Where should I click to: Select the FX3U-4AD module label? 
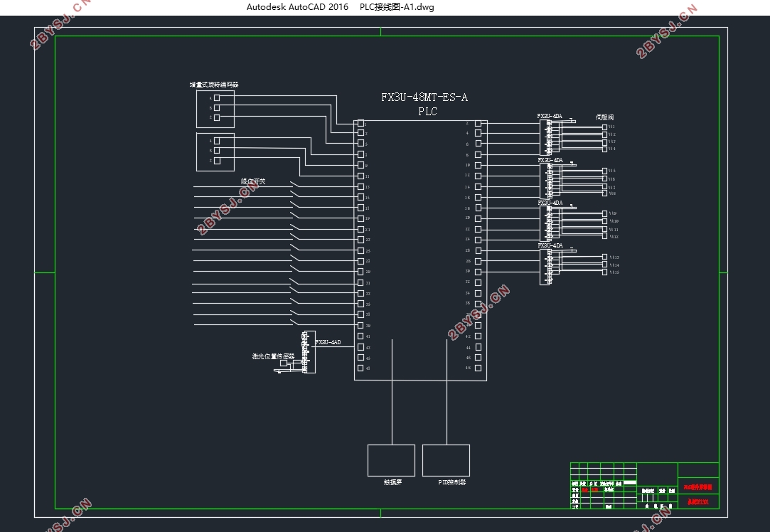328,342
